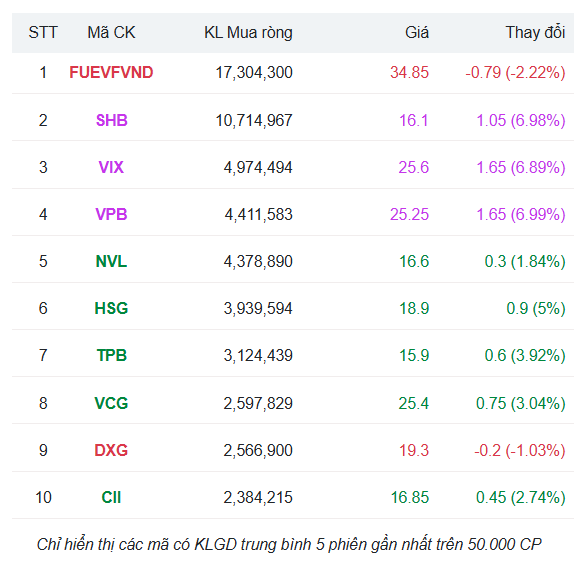Click the Giá column header
This screenshot has height=566, width=583.
pos(417,33)
